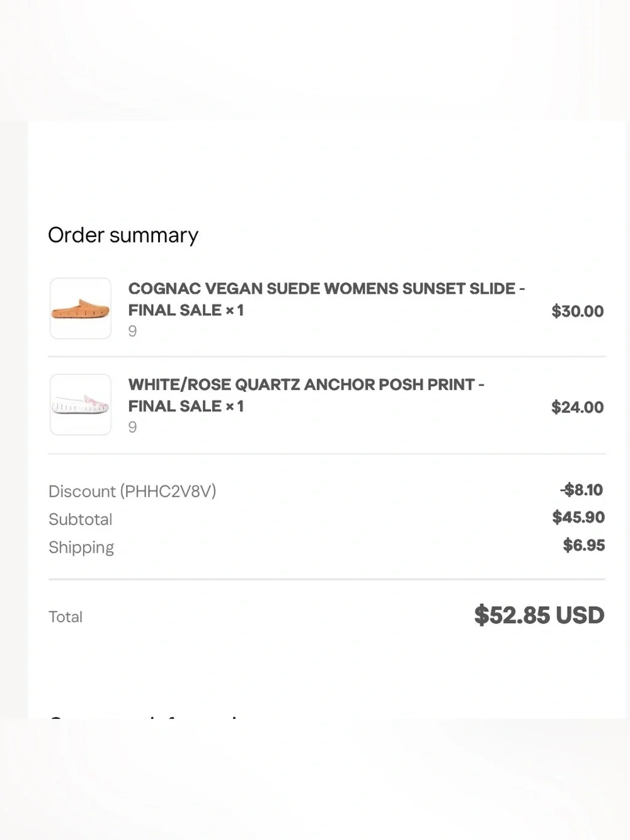630x840 pixels.
Task: Click the $45.90 subtotal amount
Action: pos(578,517)
